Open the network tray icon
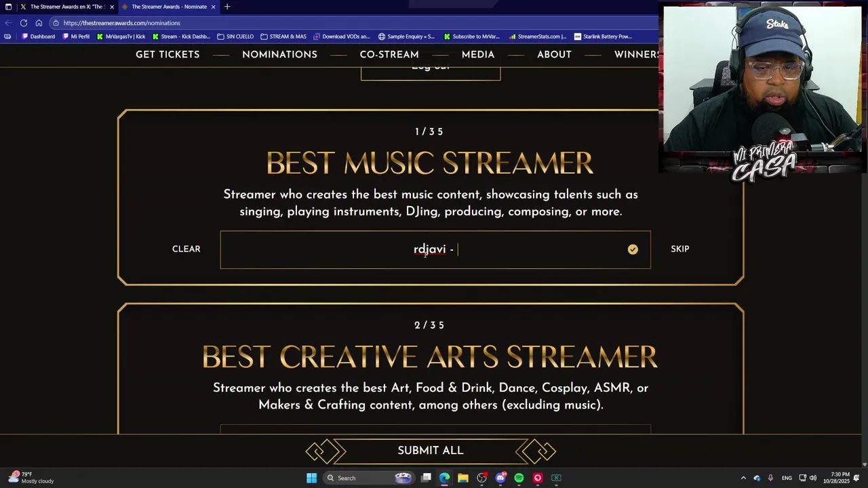The image size is (868, 488). (x=803, y=478)
